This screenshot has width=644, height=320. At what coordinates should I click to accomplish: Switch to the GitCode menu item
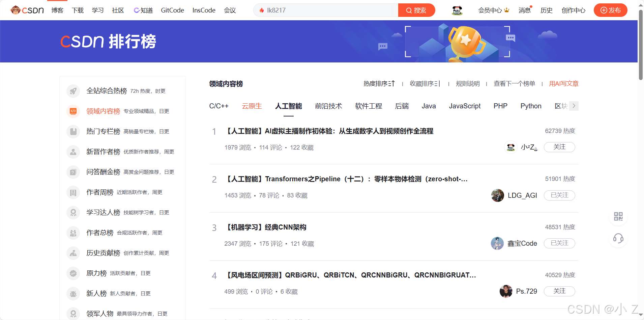172,10
